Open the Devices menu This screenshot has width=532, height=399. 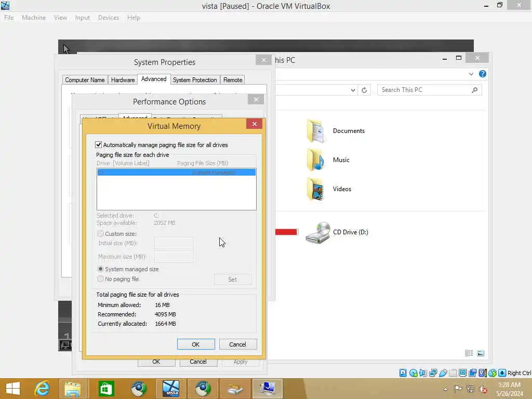tap(109, 18)
